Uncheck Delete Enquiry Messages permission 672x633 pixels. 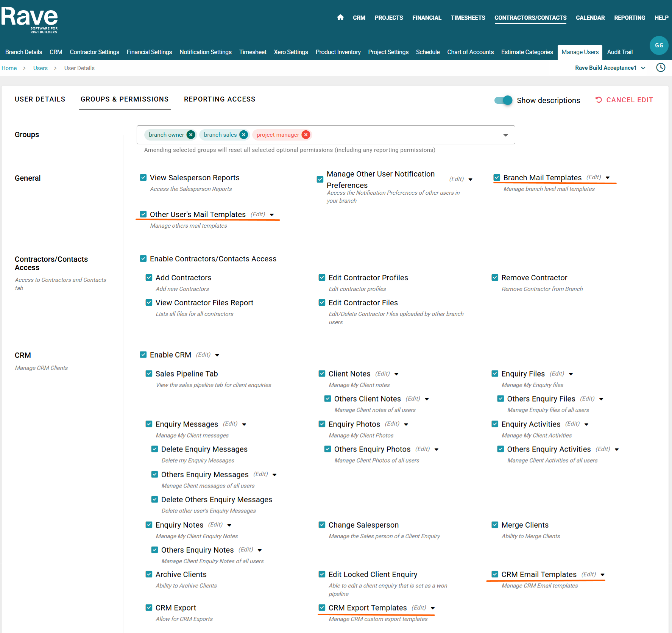coord(155,449)
